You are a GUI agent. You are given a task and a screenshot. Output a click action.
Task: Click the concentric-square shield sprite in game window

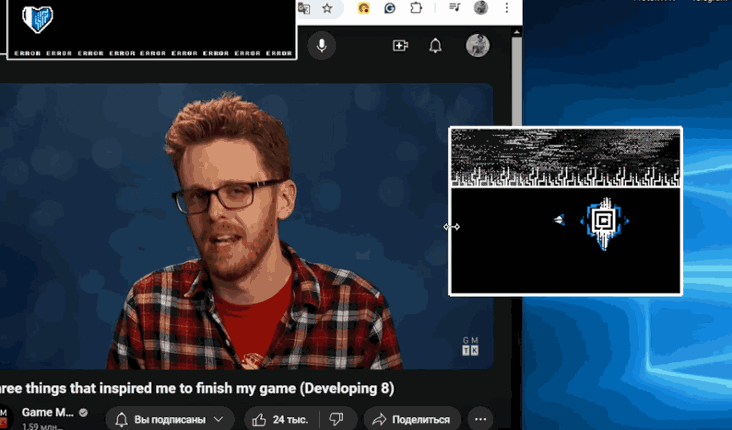point(604,223)
